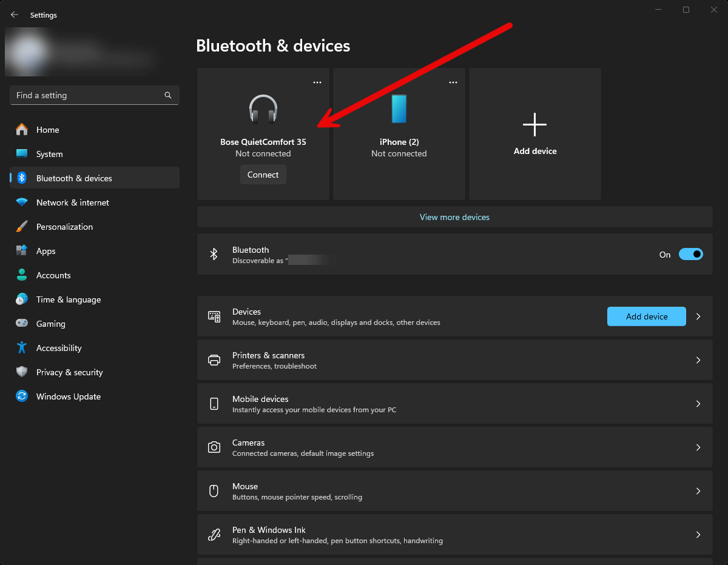Open three-dot menu for iPhone (2)

(453, 82)
